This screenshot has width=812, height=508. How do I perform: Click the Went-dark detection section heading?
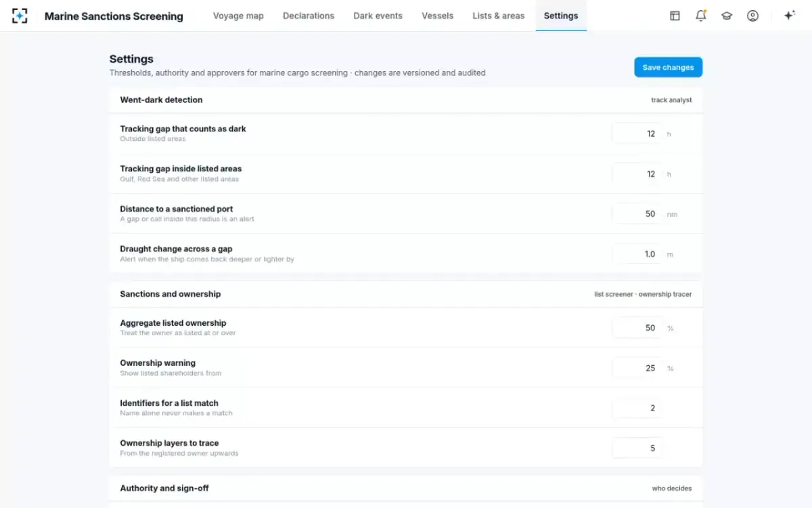click(161, 100)
